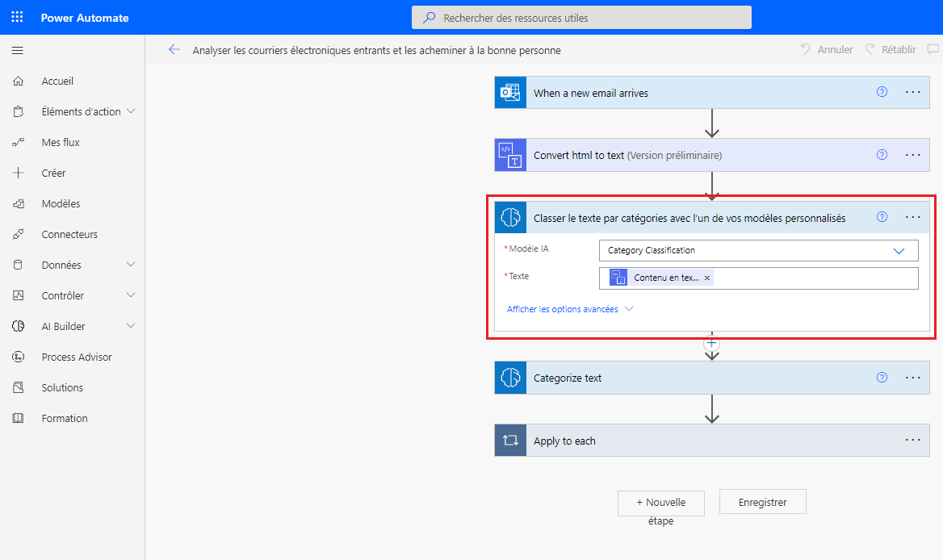943x560 pixels.
Task: Expand the When a new email arrives header
Action: 712,93
